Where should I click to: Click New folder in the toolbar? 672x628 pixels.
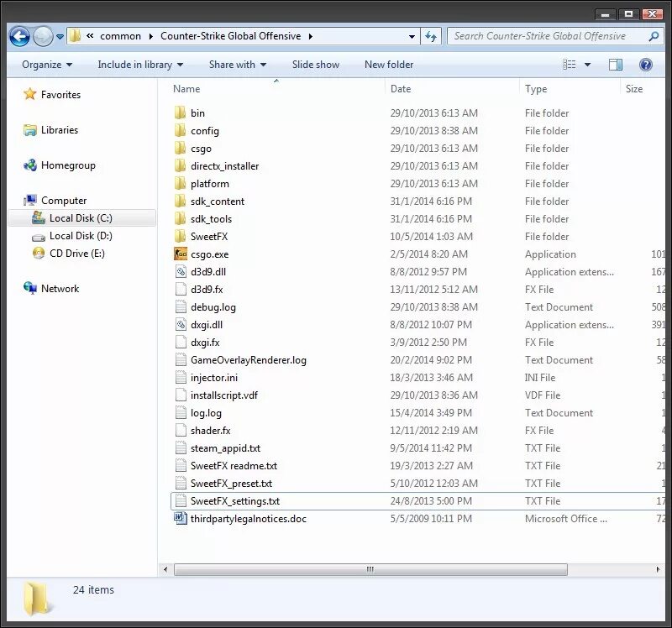point(389,65)
